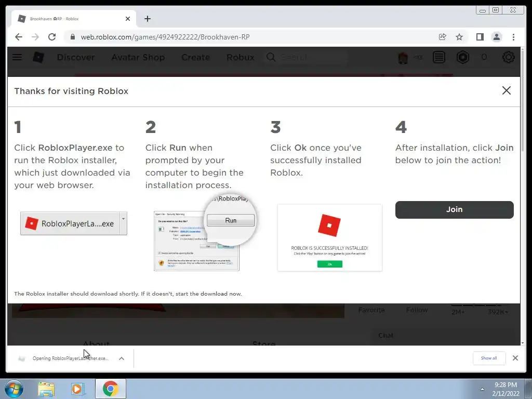Open the Roblox avatar profile icon
Viewport: 532px width, 399px height.
(403, 57)
